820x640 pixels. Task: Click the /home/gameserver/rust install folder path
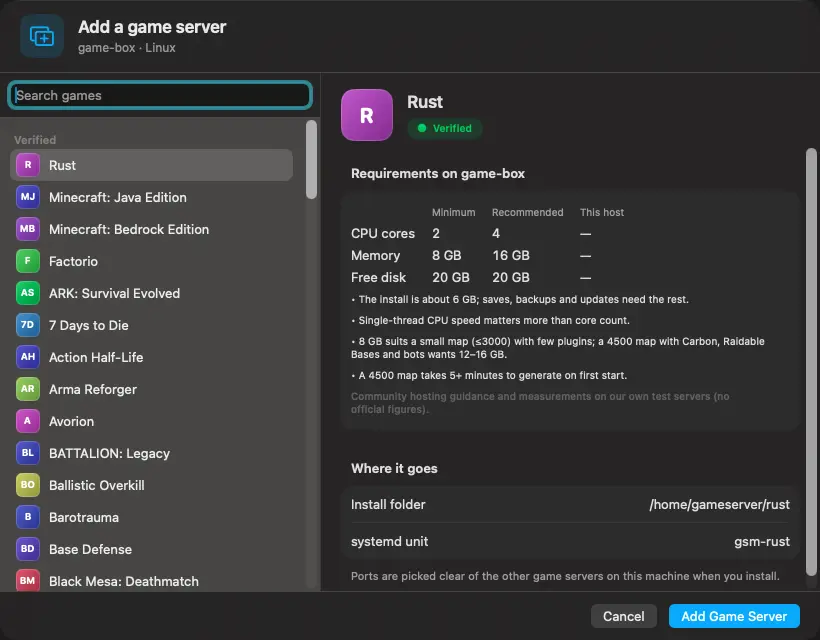tap(719, 504)
